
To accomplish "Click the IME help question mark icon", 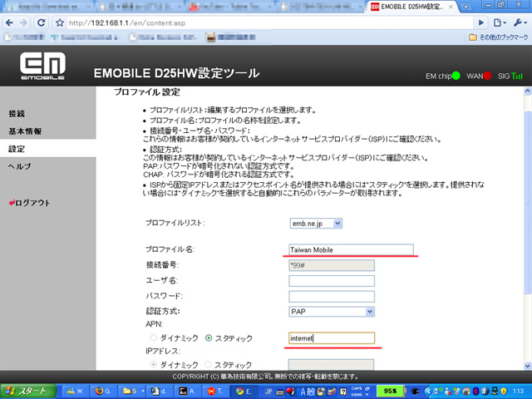I will pyautogui.click(x=343, y=392).
